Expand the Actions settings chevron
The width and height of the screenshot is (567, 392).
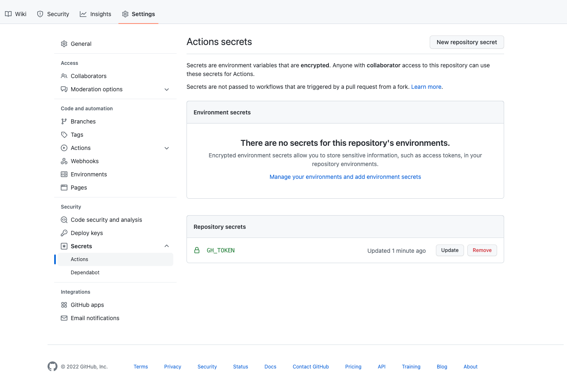pos(167,148)
